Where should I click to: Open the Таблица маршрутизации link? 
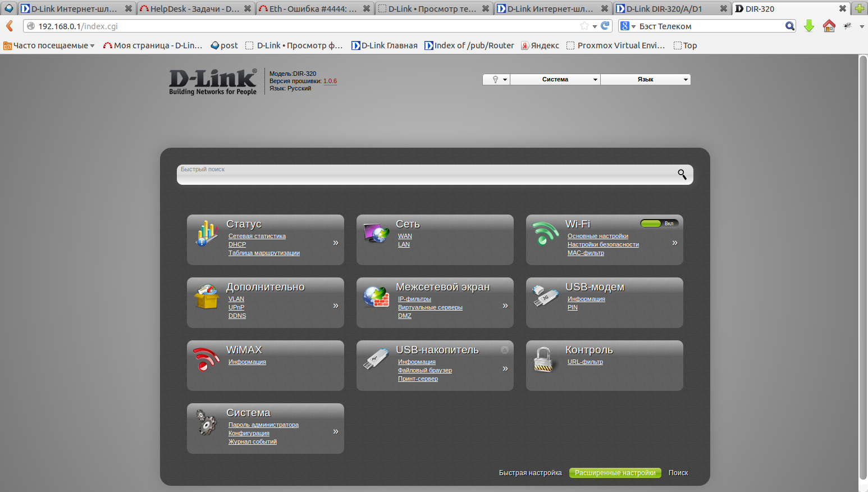click(x=264, y=253)
